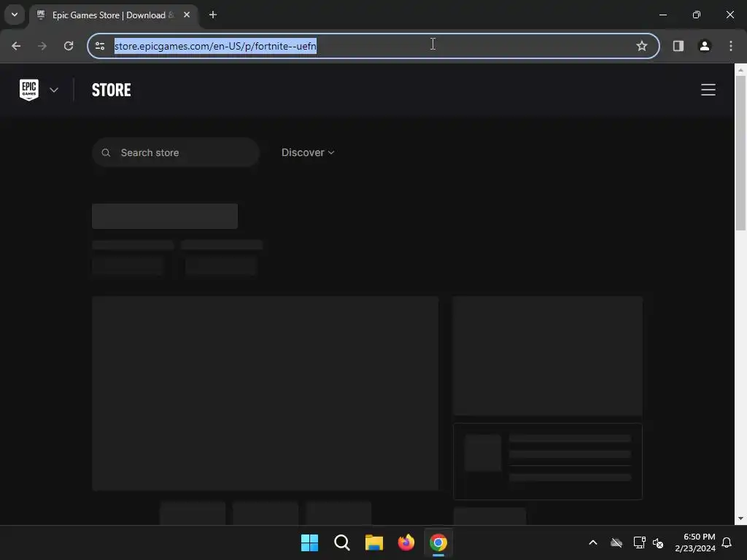747x560 pixels.
Task: Click the scrollbar down arrow
Action: pyautogui.click(x=740, y=518)
